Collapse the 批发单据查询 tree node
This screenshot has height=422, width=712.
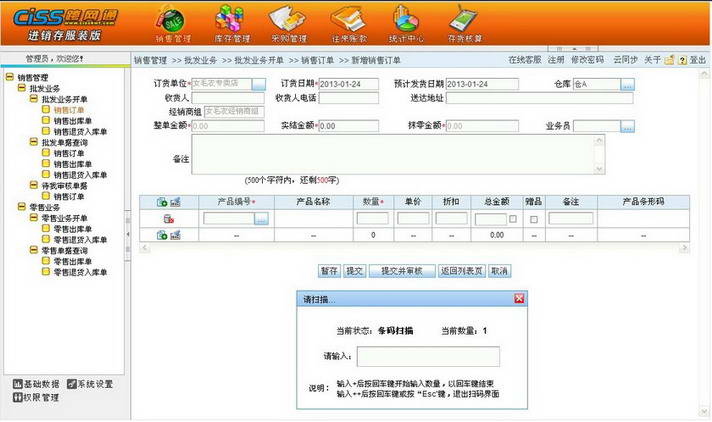pyautogui.click(x=34, y=142)
